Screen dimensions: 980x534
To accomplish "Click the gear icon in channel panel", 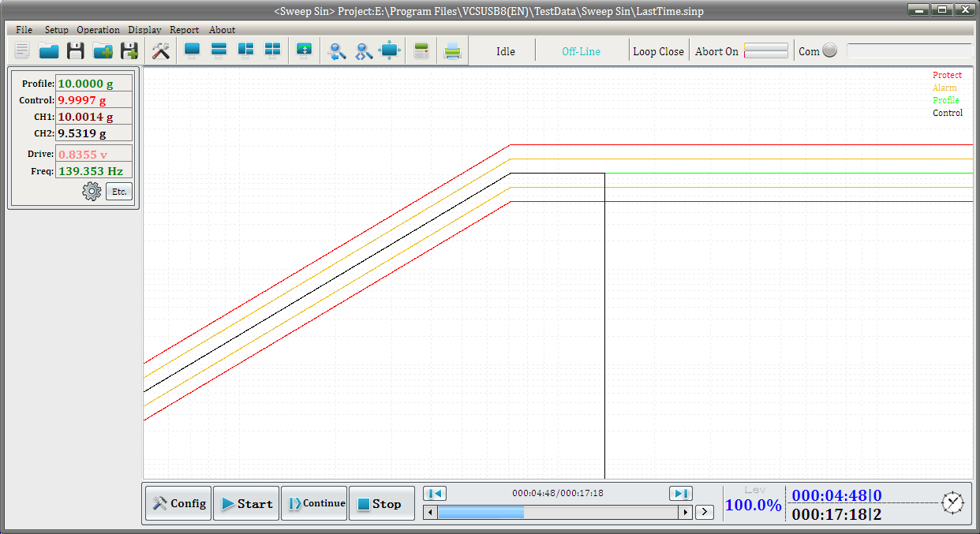I will (x=92, y=191).
